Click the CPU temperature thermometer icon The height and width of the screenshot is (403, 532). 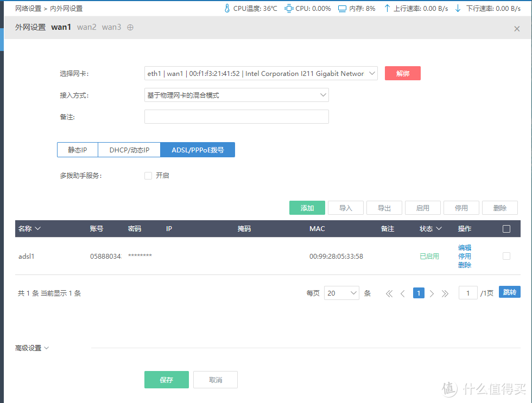point(227,8)
